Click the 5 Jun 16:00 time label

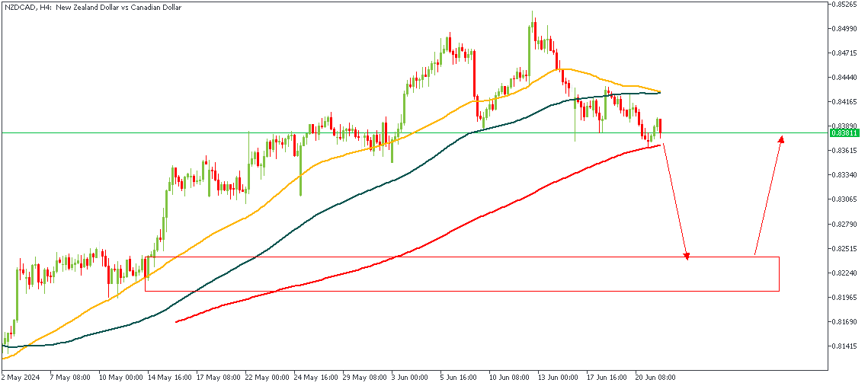tap(460, 378)
